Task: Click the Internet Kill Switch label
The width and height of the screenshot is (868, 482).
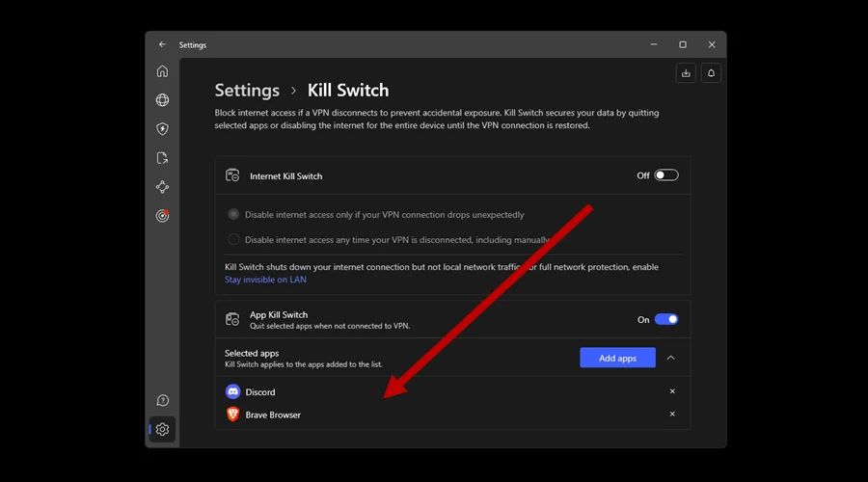Action: (285, 176)
